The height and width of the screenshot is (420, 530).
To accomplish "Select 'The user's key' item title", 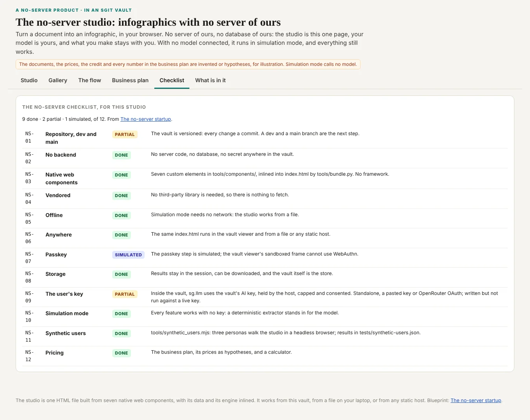I will [x=64, y=294].
